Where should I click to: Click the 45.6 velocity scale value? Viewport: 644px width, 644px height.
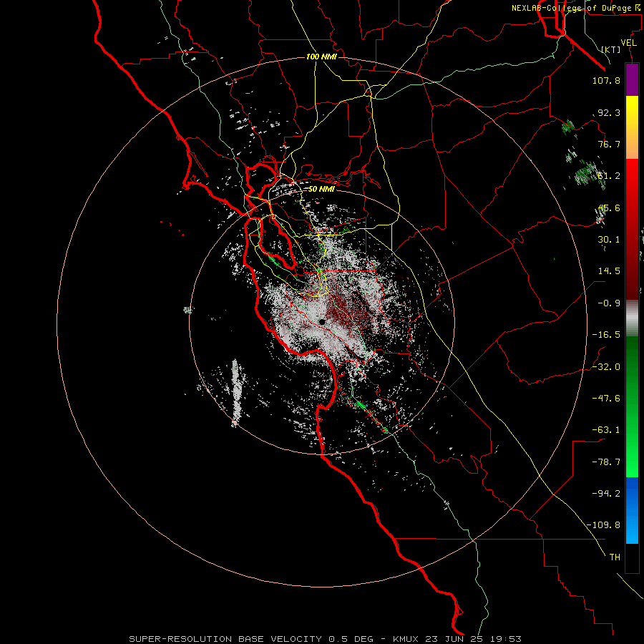[609, 208]
